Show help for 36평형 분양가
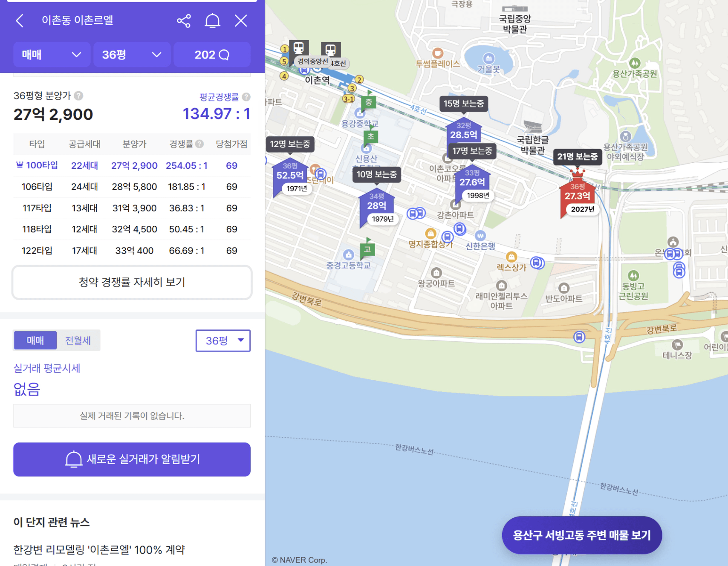728x566 pixels. tap(78, 96)
